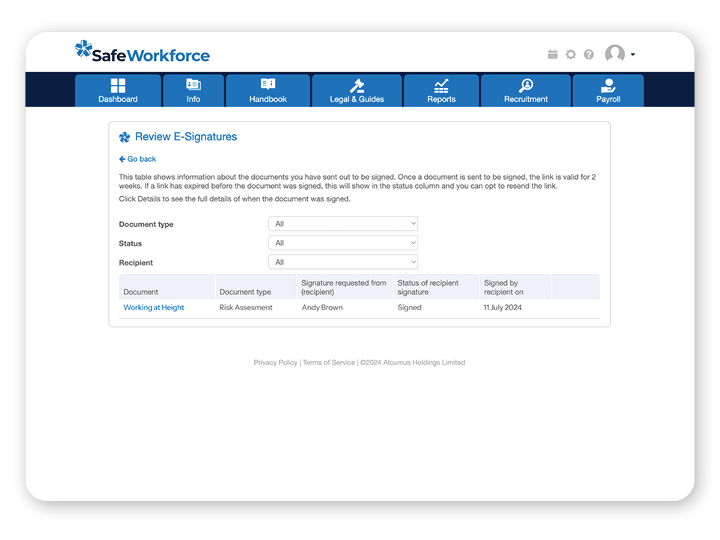Open the Info tab
Image resolution: width=720 pixels, height=540 pixels.
tap(193, 90)
